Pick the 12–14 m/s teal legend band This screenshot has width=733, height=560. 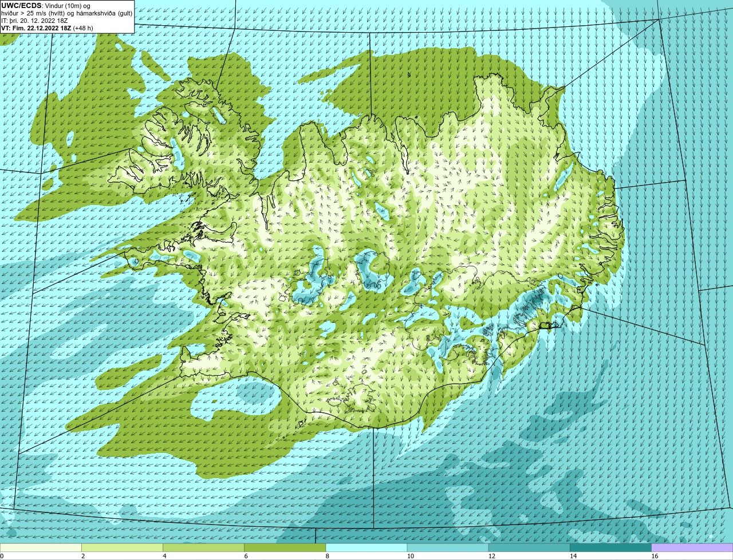pyautogui.click(x=529, y=547)
